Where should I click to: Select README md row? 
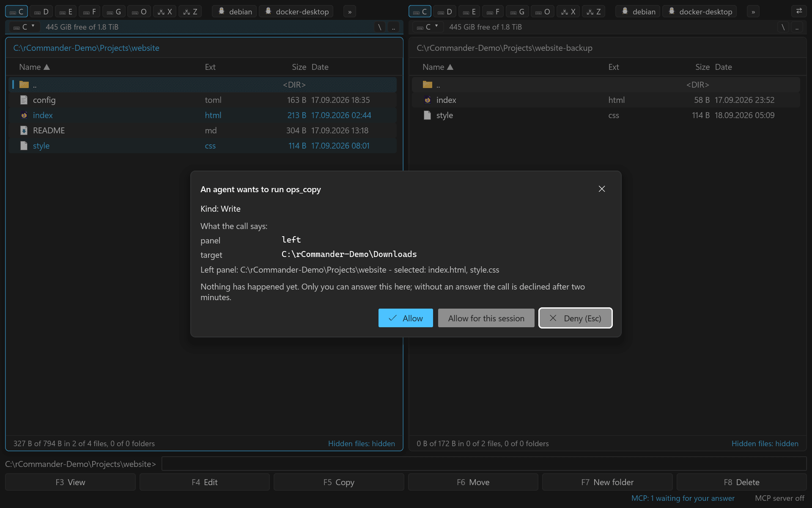point(202,130)
